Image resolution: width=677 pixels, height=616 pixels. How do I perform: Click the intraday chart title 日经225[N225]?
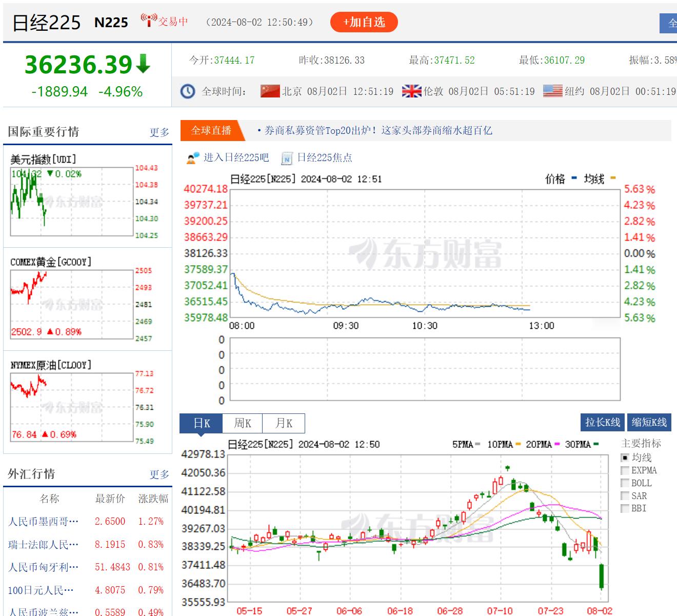tap(264, 179)
